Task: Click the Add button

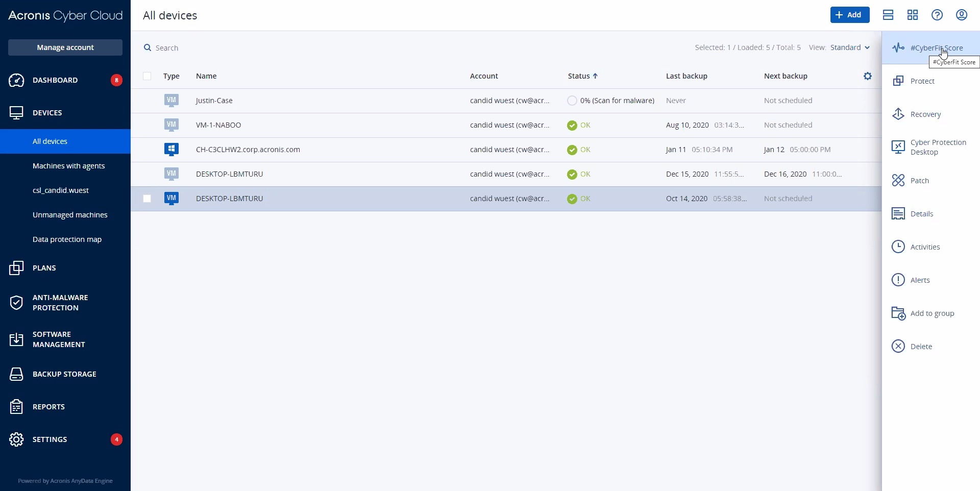Action: point(850,15)
